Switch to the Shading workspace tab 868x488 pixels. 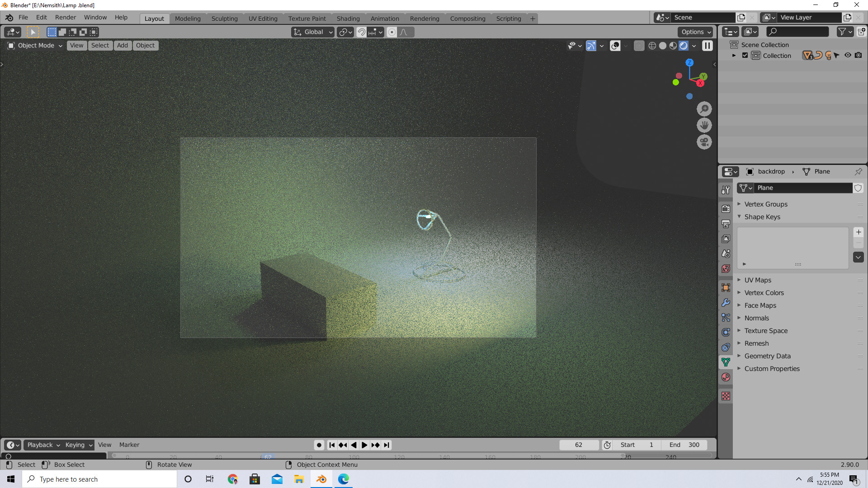[x=348, y=19]
